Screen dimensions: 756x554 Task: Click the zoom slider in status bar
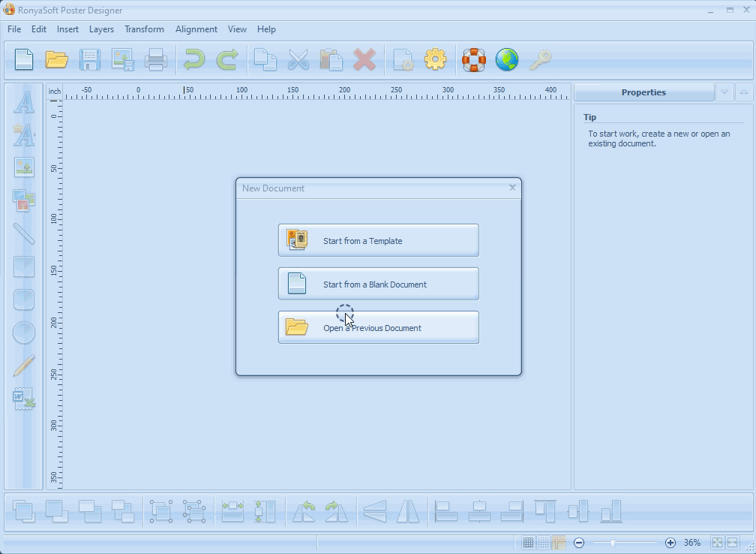(x=624, y=543)
